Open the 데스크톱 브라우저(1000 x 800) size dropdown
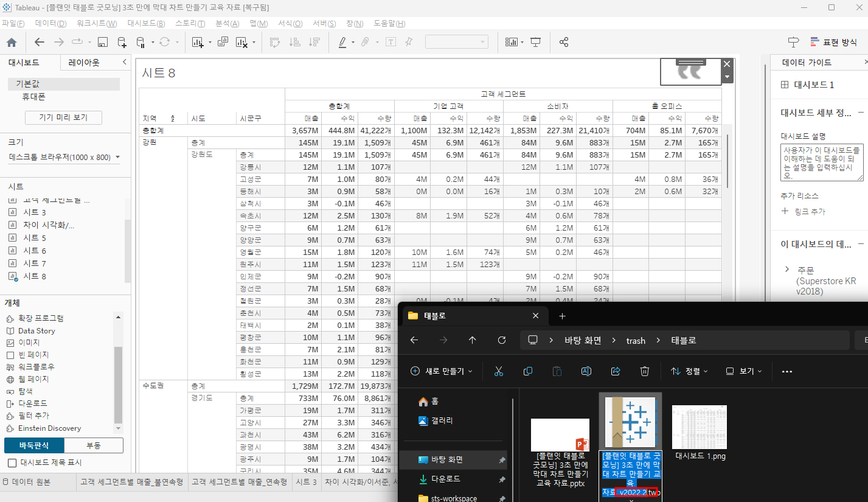868x502 pixels. (64, 157)
